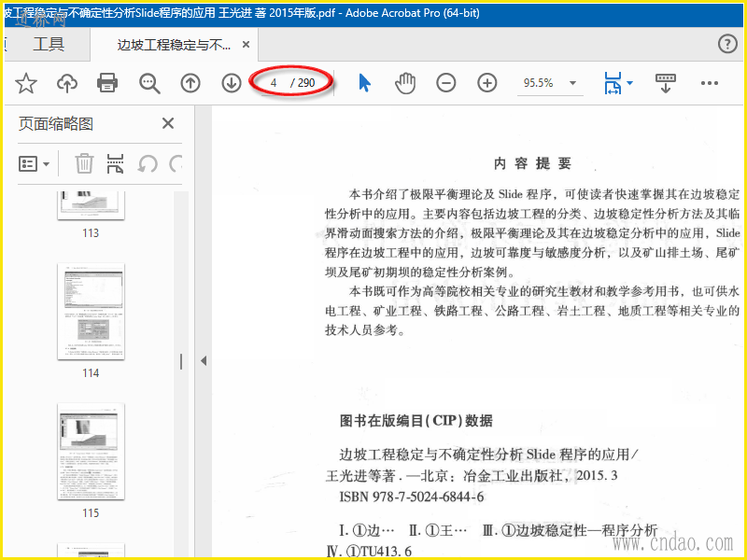
Task: Select the 边坡工程稳定与不... document tab
Action: [x=174, y=45]
